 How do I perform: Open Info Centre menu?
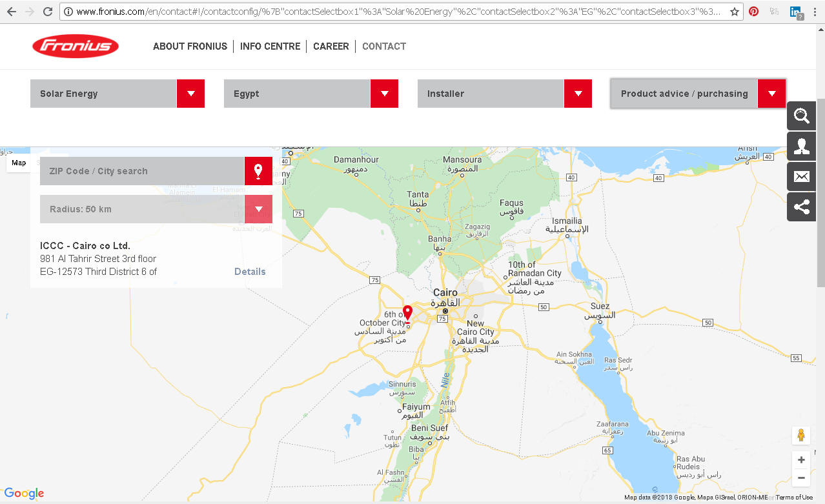click(x=270, y=46)
